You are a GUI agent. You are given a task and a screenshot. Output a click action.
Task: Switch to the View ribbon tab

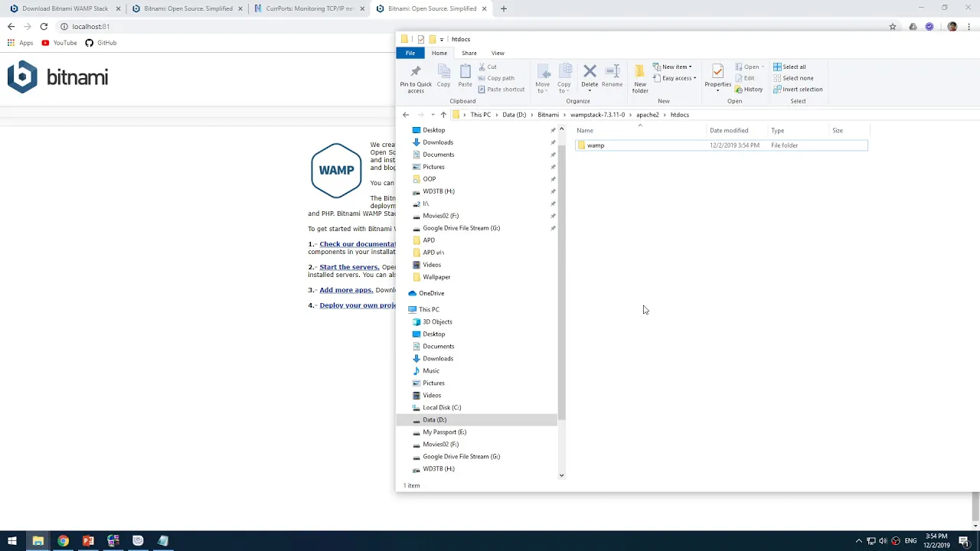498,53
